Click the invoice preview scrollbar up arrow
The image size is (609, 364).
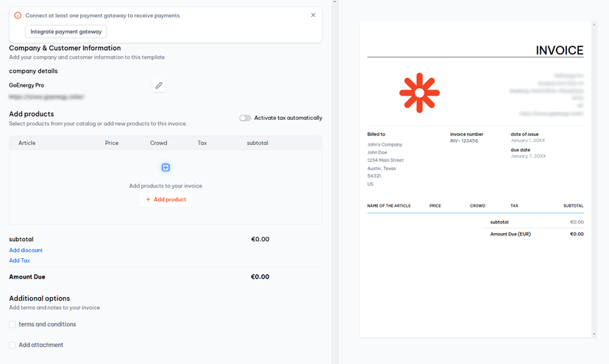(x=594, y=24)
